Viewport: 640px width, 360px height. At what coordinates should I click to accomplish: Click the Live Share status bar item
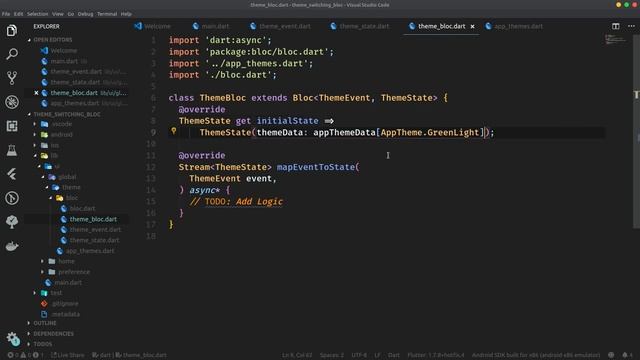tap(68, 355)
